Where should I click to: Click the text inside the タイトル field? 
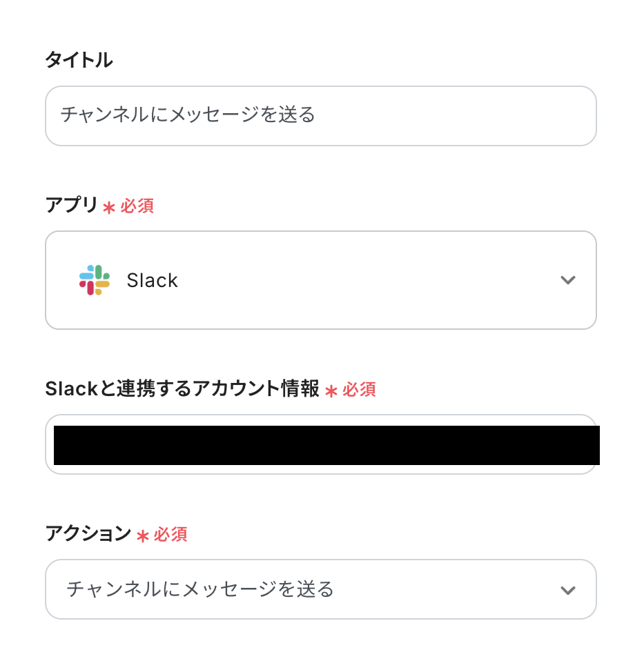click(188, 115)
